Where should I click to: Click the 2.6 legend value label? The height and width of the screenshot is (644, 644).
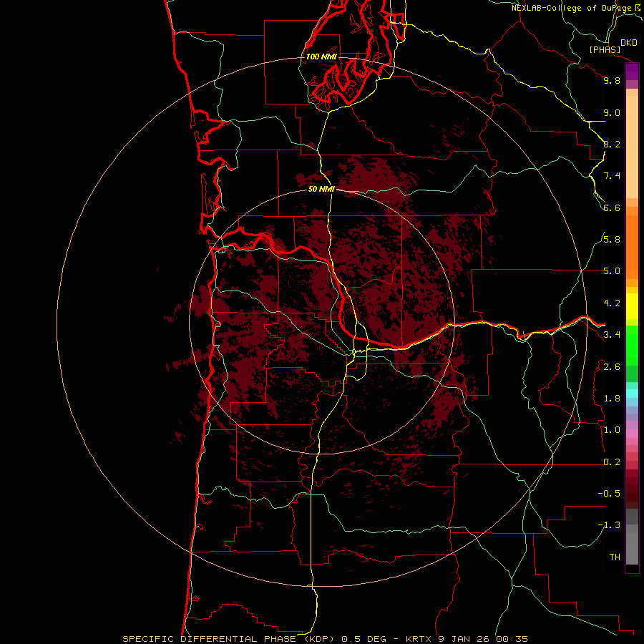612,367
